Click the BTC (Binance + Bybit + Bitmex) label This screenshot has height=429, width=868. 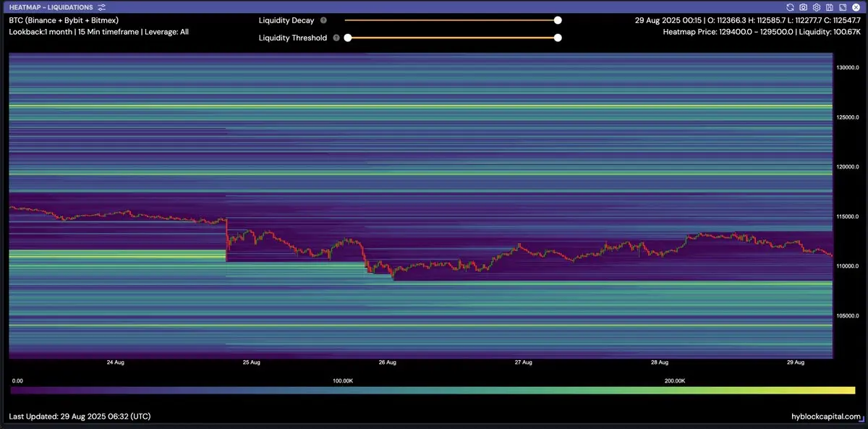[x=64, y=21]
